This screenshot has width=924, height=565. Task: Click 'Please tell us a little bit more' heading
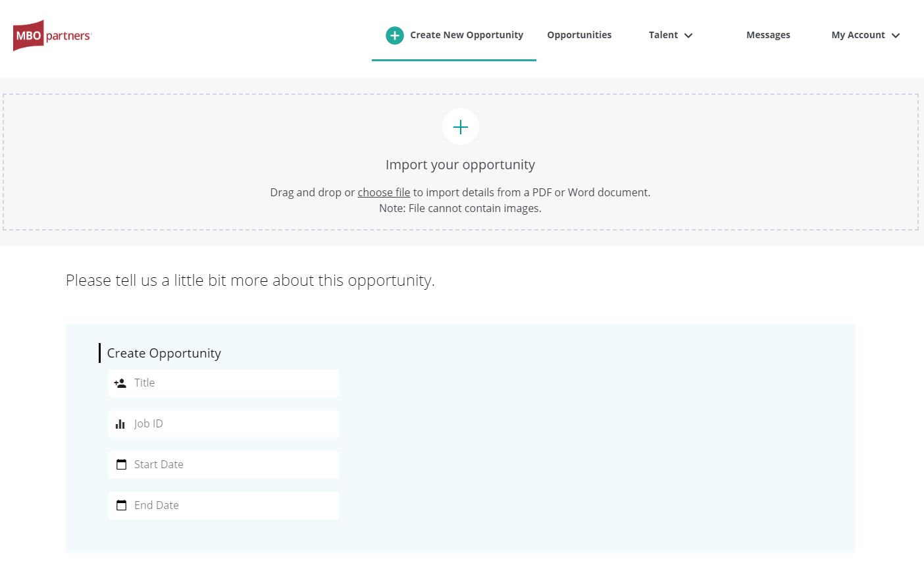(250, 280)
